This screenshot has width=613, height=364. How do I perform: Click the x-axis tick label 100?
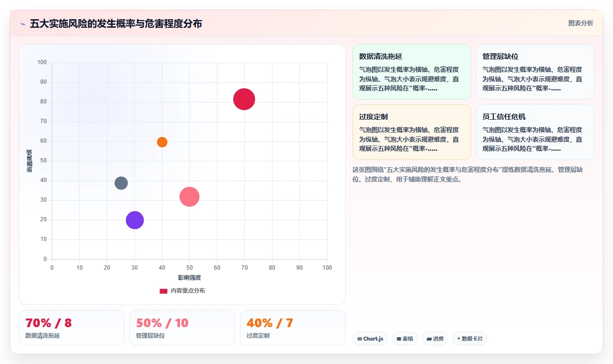click(x=327, y=268)
